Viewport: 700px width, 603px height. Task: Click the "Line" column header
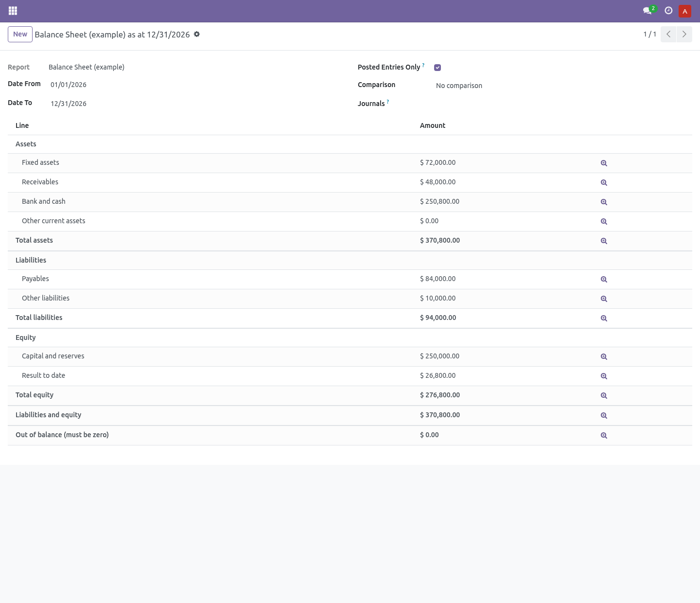click(x=22, y=125)
